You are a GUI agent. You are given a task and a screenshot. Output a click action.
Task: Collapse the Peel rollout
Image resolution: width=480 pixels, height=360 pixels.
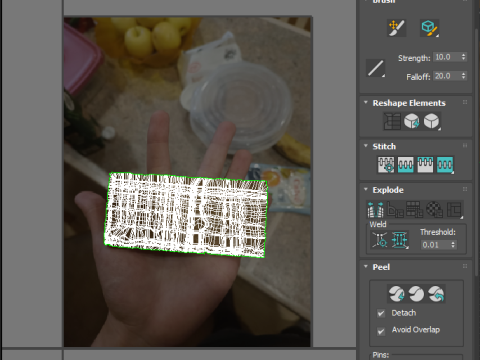[366, 267]
